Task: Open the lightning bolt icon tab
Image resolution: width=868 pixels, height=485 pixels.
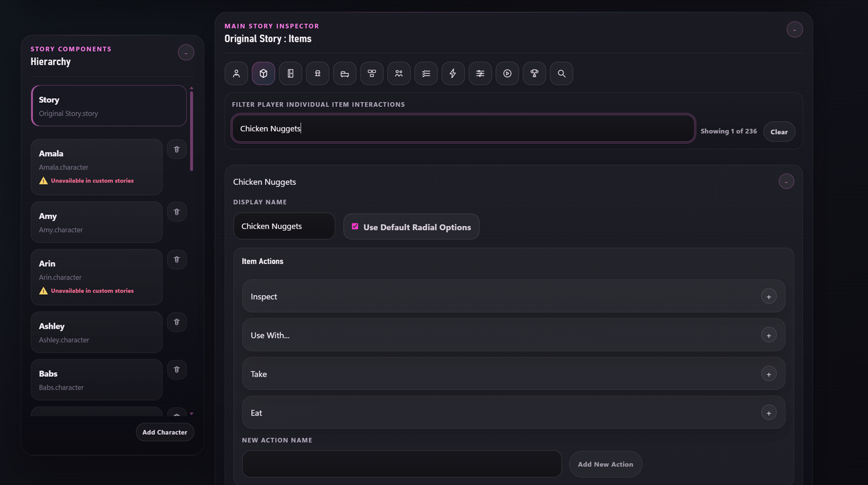Action: click(453, 74)
